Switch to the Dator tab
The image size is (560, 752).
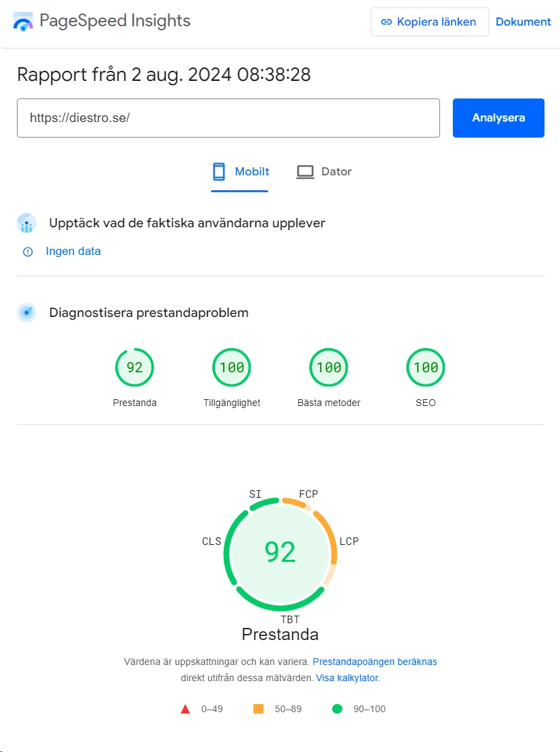(324, 172)
